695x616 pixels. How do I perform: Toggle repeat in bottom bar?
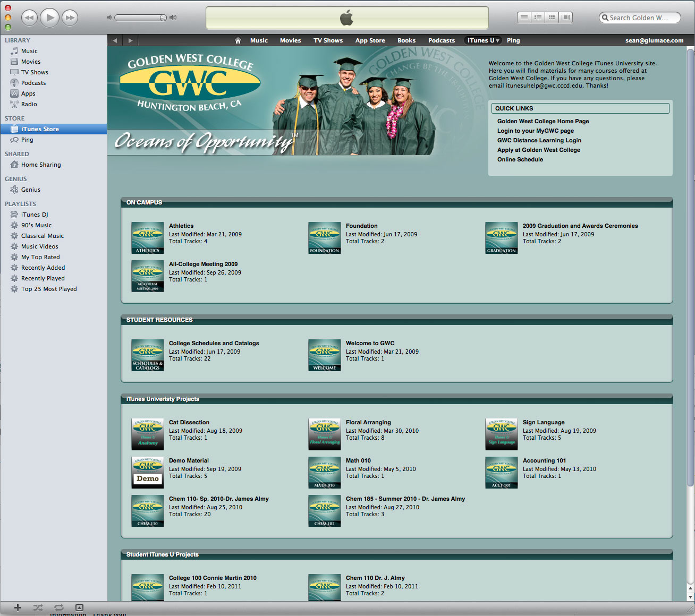pyautogui.click(x=59, y=608)
